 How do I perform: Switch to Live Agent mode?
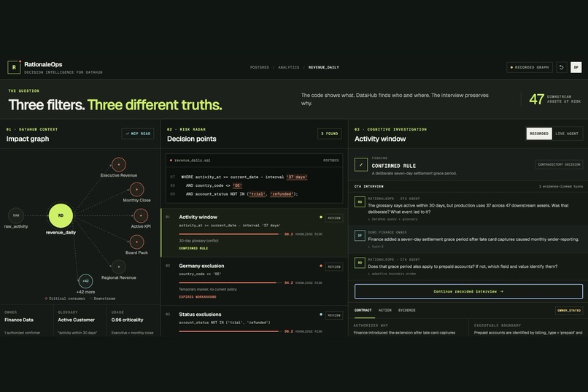567,134
